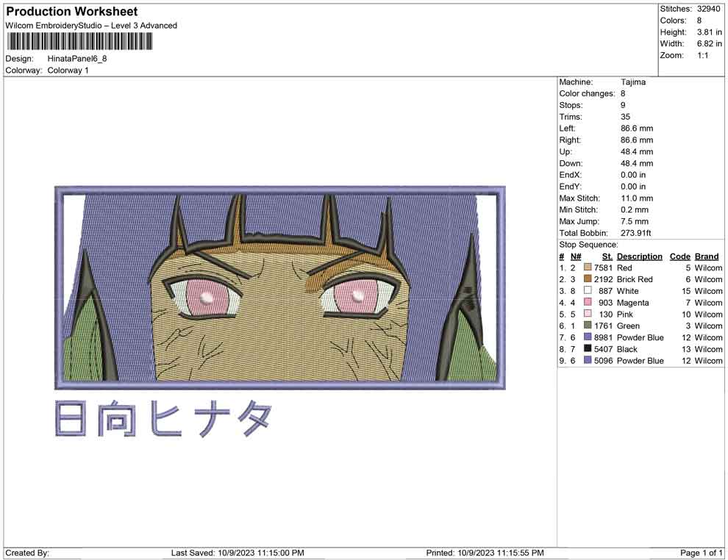Click the Height value '3.81 in'
Image resolution: width=728 pixels, height=560 pixels.
710,32
